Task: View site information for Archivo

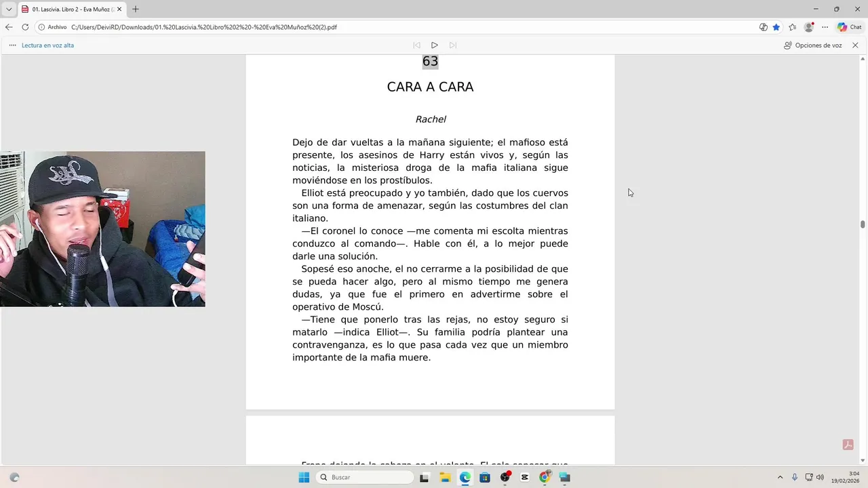Action: [x=52, y=27]
